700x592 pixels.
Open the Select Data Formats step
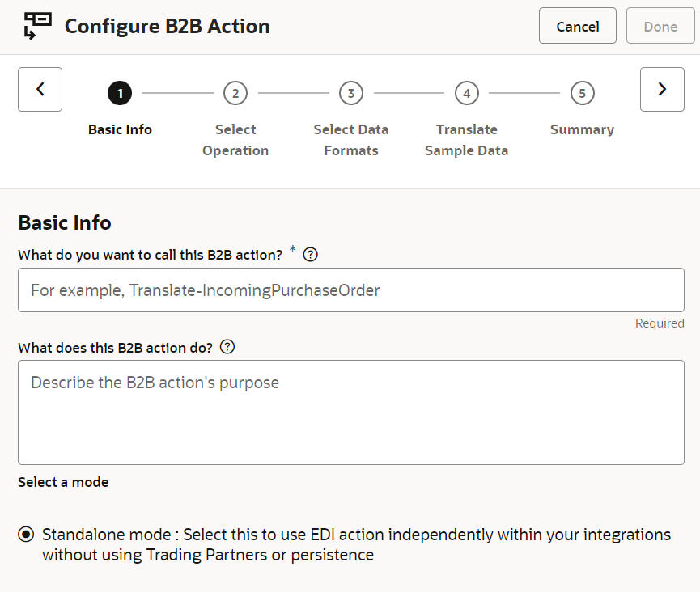[x=350, y=140]
